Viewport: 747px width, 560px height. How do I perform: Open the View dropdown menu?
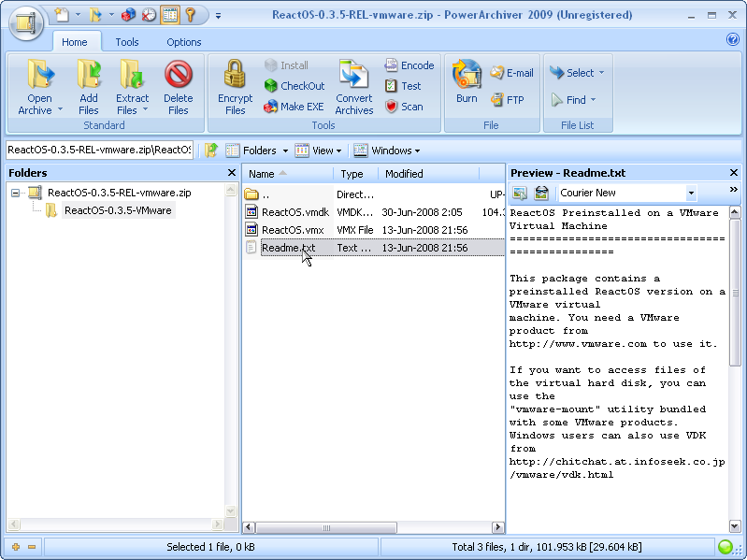pyautogui.click(x=318, y=151)
